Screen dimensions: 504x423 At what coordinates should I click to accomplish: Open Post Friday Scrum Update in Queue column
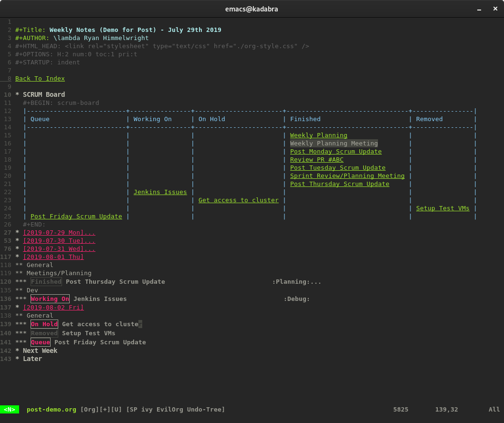click(x=76, y=217)
